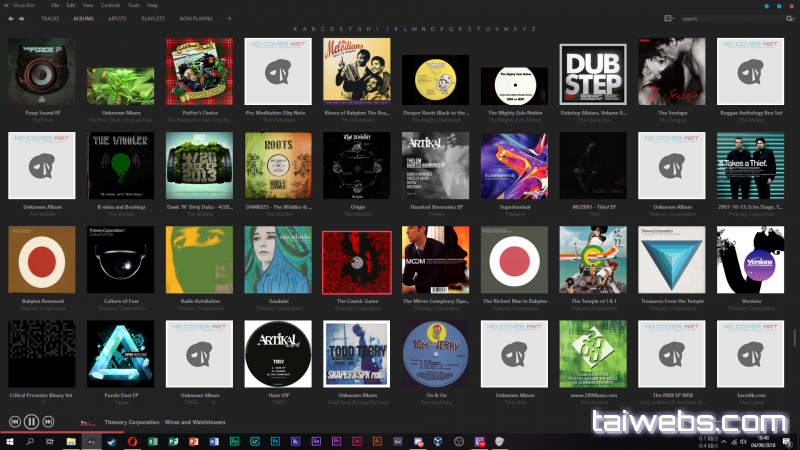Select the Haze VIP Artikal album cover
This screenshot has width=800, height=450.
(x=278, y=354)
